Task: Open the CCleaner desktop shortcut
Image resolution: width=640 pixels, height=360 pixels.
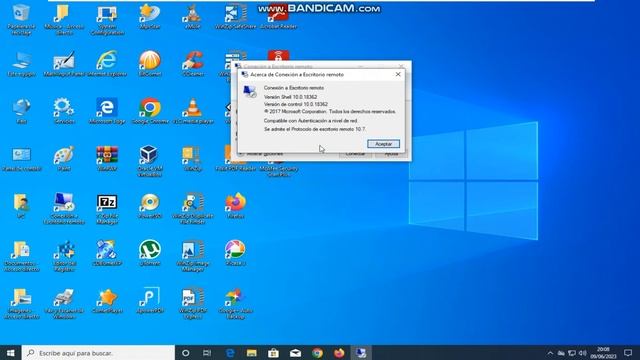Action: (x=193, y=64)
